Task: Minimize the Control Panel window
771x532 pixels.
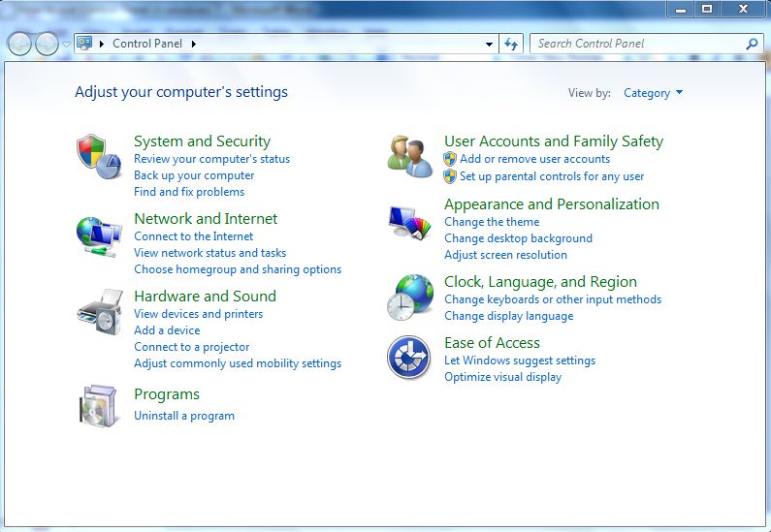Action: (x=681, y=9)
